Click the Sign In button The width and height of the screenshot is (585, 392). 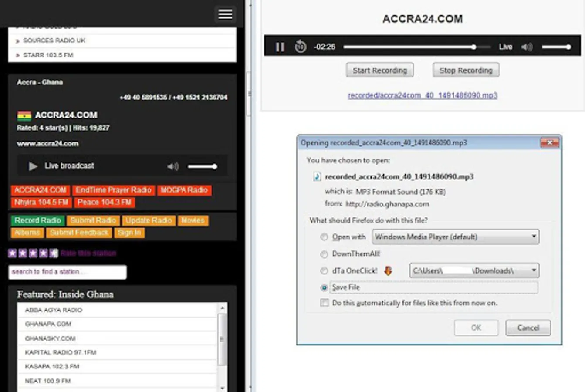coord(129,233)
